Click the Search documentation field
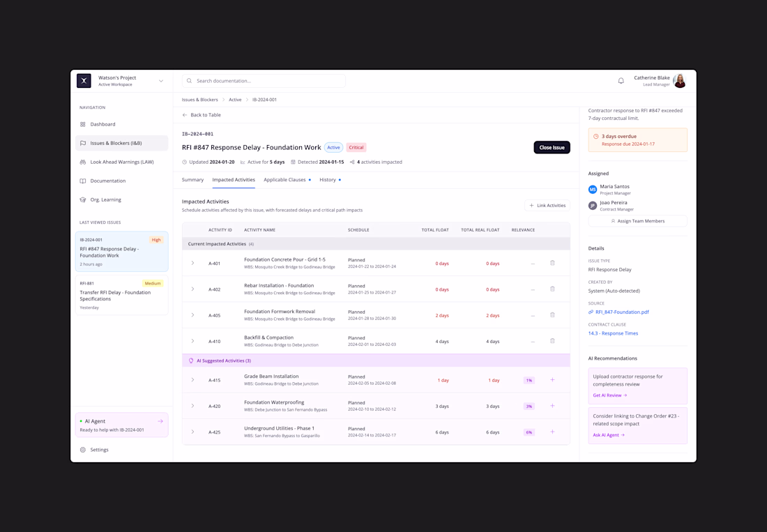The width and height of the screenshot is (767, 532). coord(264,81)
